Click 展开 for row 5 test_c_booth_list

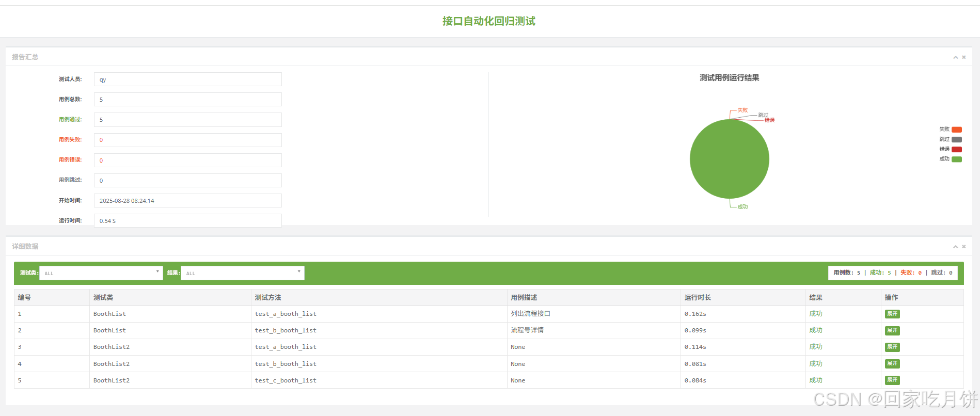[x=892, y=380]
